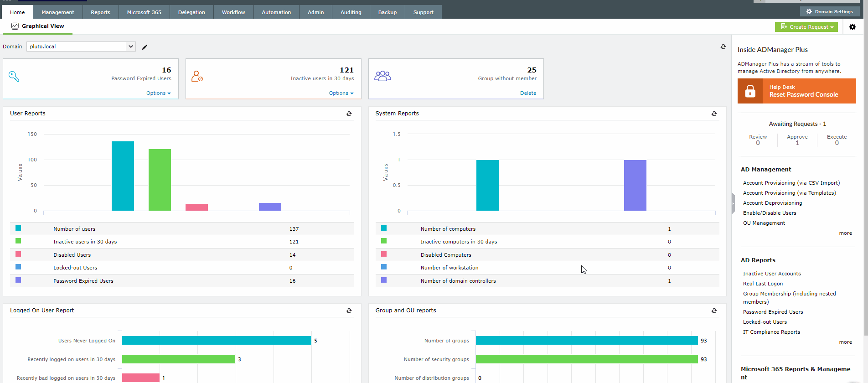868x383 pixels.
Task: Refresh the System Reports panel
Action: pos(714,114)
